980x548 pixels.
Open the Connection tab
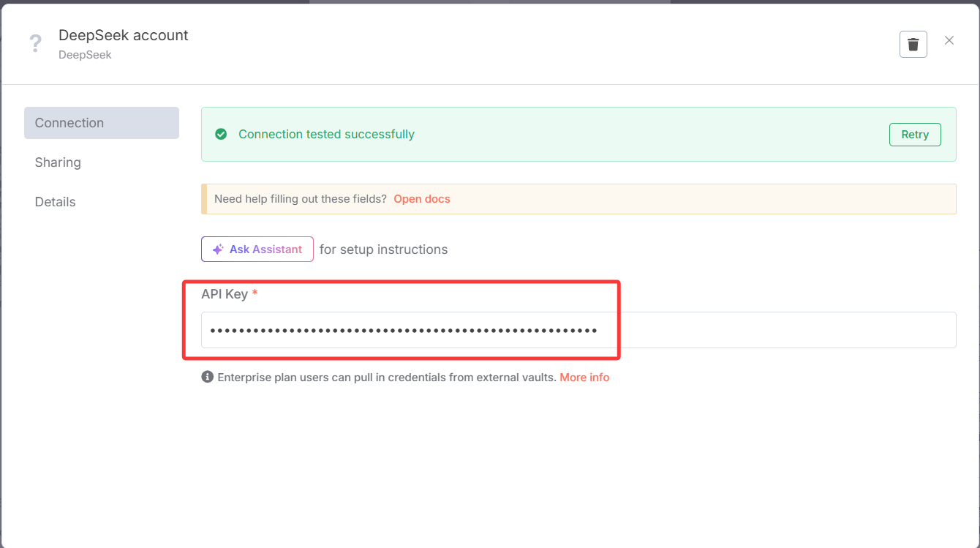coord(102,123)
